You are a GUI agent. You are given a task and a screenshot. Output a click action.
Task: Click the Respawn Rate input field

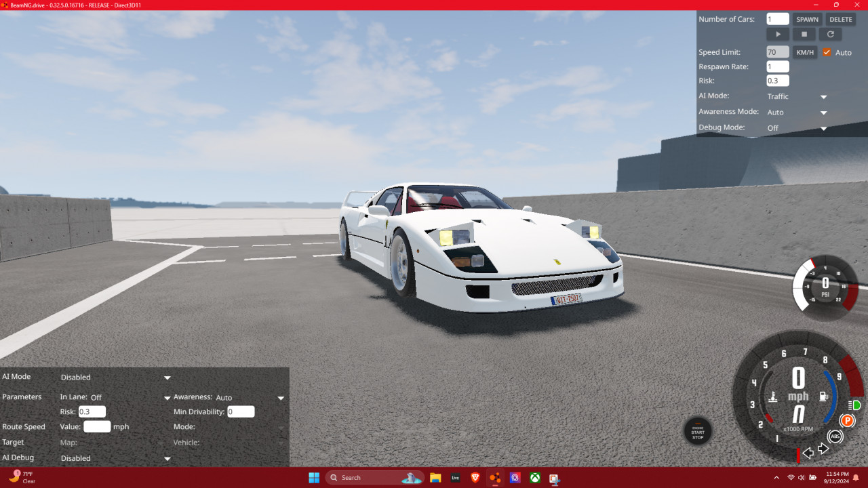[x=778, y=66]
